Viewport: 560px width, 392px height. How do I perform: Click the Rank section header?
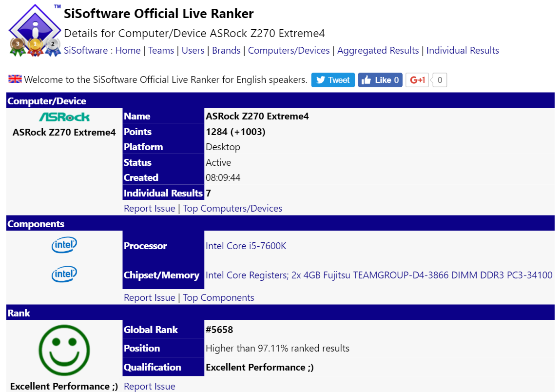pos(280,313)
